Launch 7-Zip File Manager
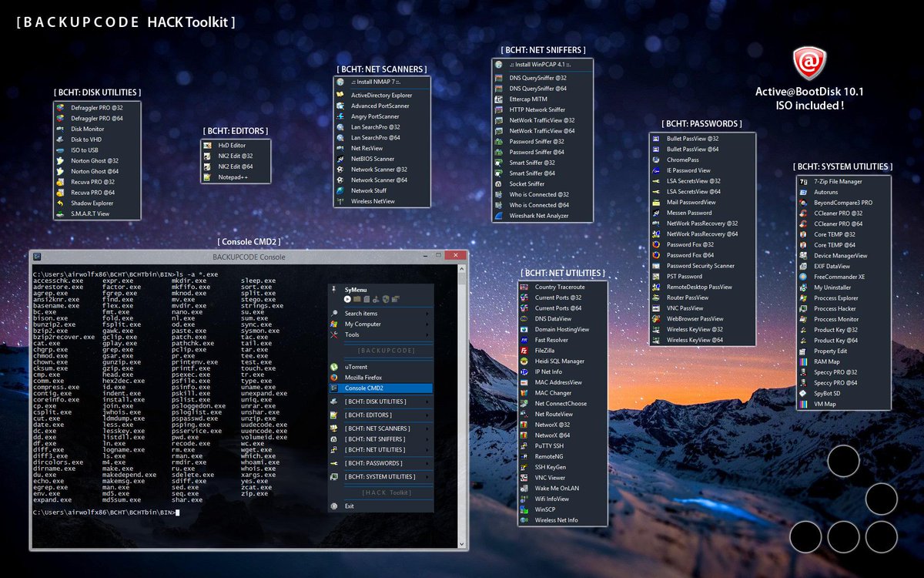 pyautogui.click(x=843, y=181)
